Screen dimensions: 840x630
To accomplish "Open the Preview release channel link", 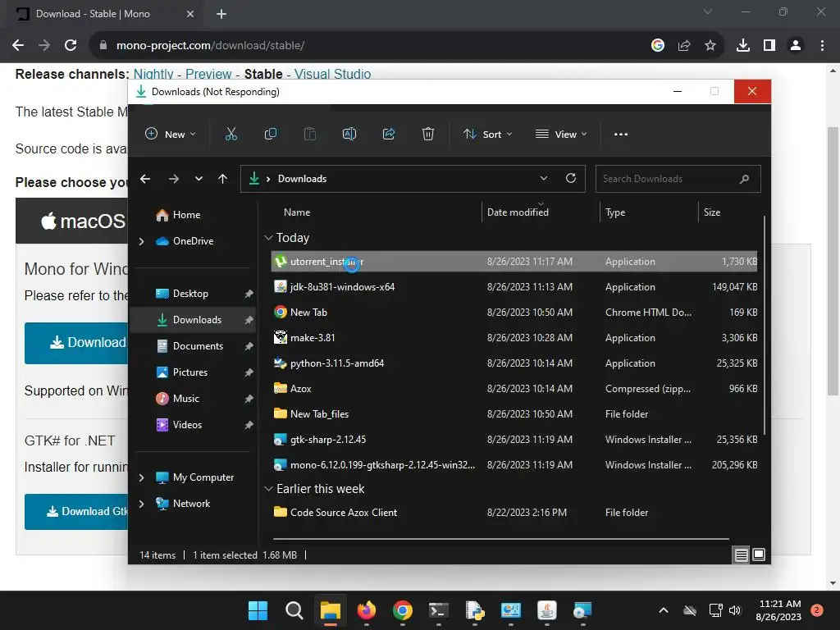I will (x=208, y=74).
